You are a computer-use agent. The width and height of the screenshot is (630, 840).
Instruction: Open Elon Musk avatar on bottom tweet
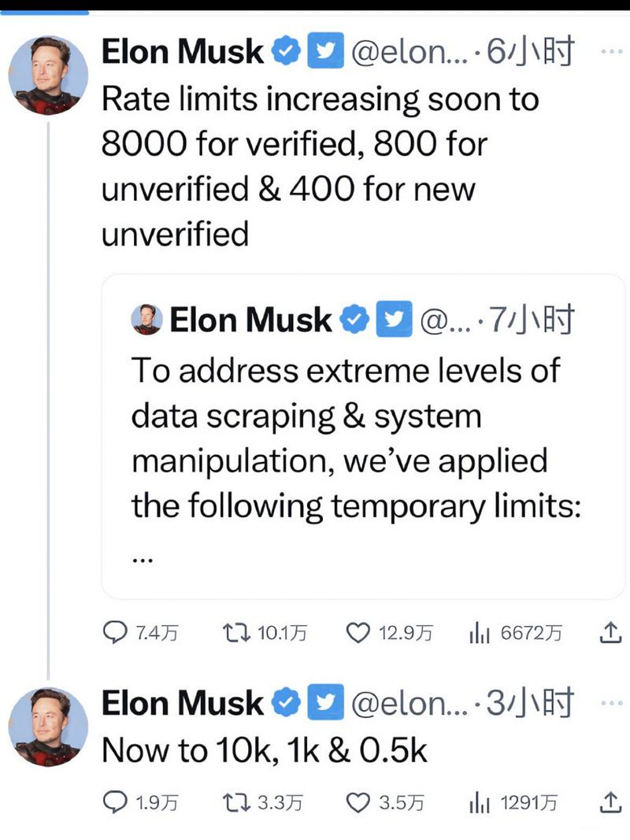coord(48,727)
